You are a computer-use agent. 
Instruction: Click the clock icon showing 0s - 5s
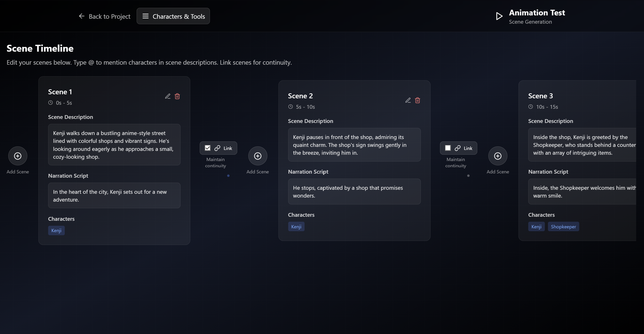click(x=51, y=103)
